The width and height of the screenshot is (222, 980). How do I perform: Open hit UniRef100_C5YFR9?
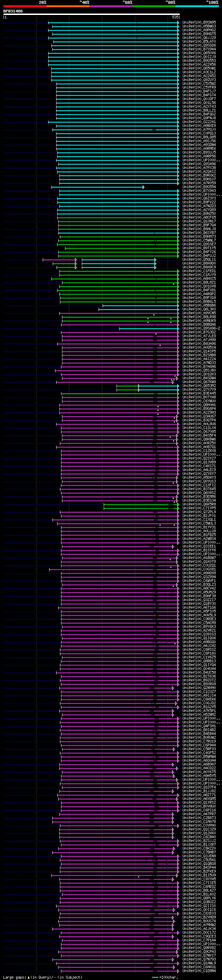[199, 88]
